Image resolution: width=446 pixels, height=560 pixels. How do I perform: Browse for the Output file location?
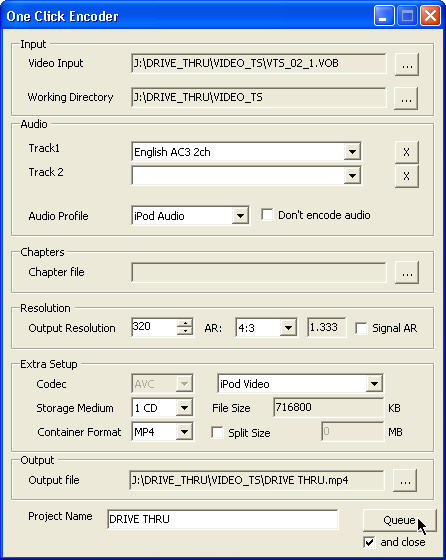[405, 481]
